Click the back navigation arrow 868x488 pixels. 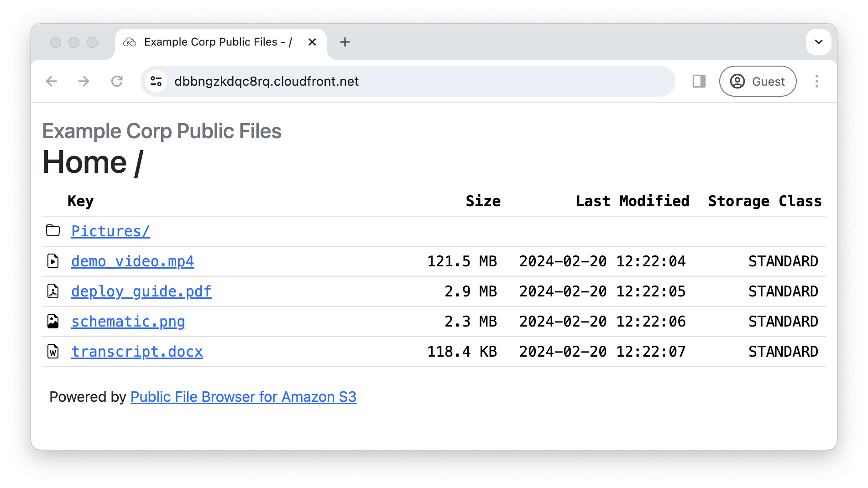51,81
